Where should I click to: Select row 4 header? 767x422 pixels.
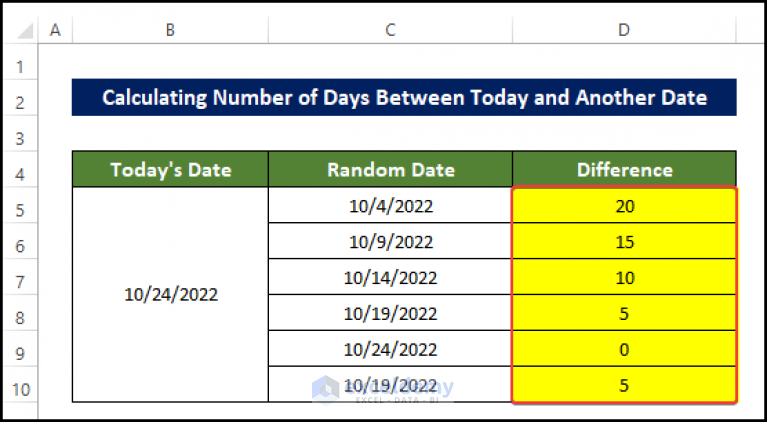tap(19, 171)
